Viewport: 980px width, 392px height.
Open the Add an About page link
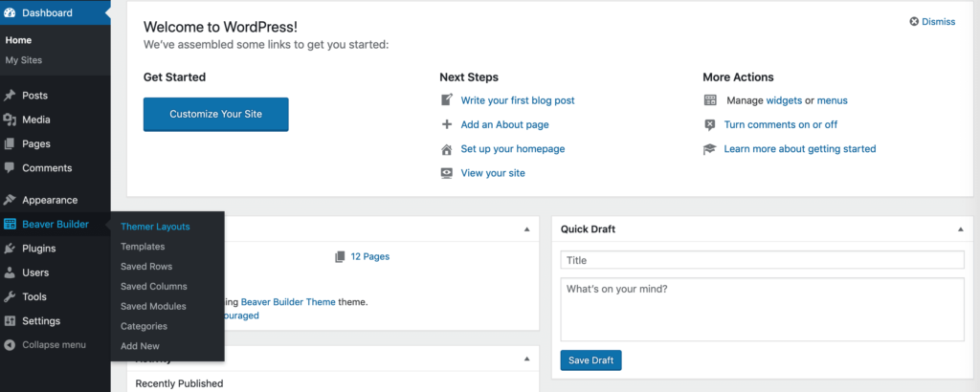pyautogui.click(x=504, y=124)
